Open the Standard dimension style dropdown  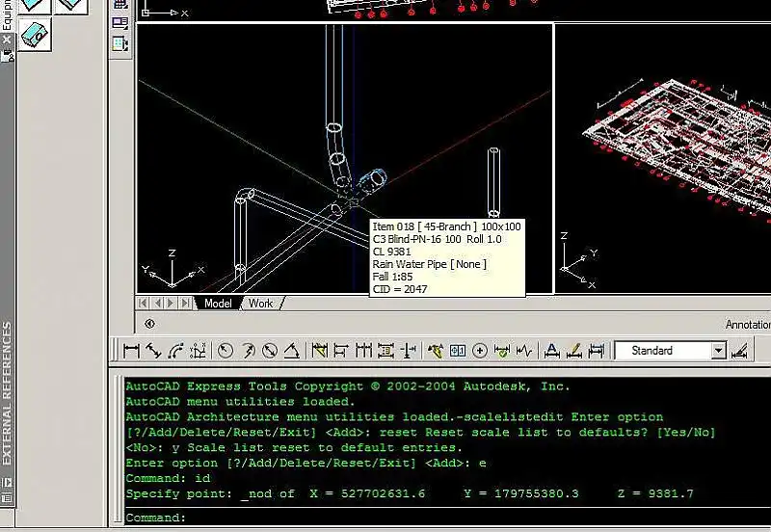pos(718,351)
